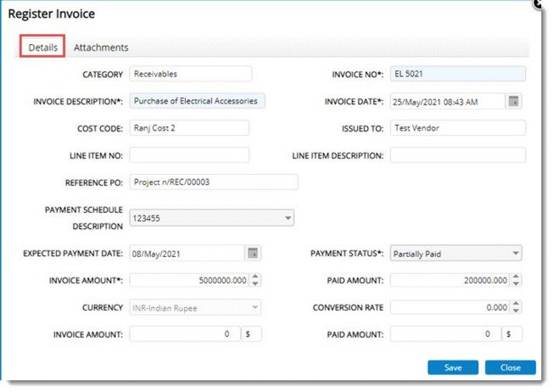
Task: Click the Line Item Description field
Action: coord(458,155)
